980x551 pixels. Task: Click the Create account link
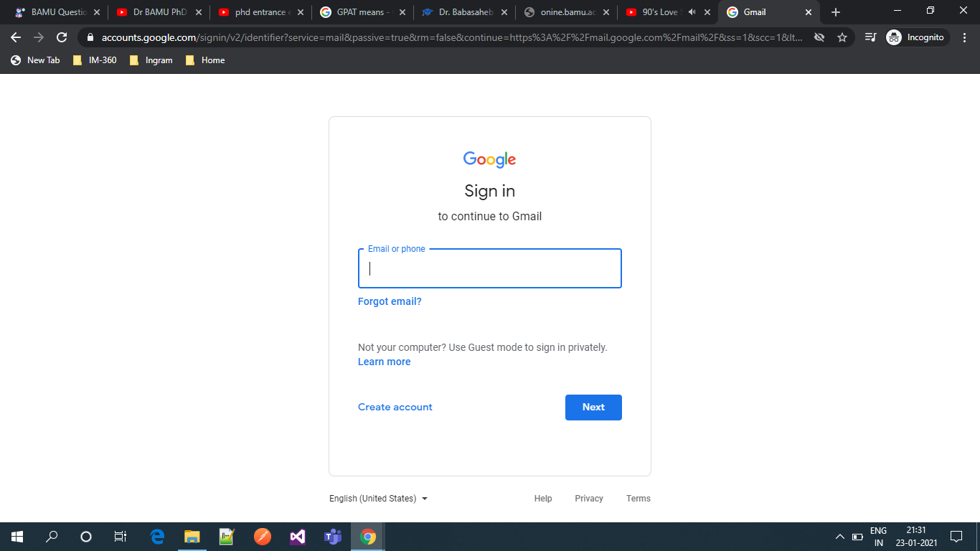coord(395,408)
